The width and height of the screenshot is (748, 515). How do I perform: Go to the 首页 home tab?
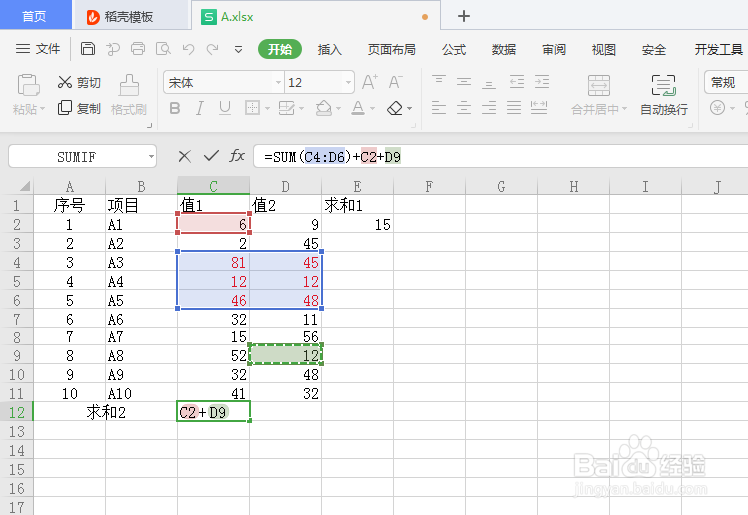(x=35, y=16)
